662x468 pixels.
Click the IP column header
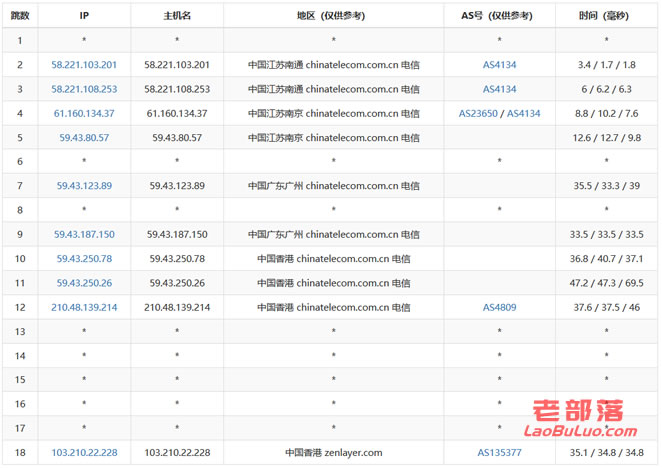(x=84, y=16)
